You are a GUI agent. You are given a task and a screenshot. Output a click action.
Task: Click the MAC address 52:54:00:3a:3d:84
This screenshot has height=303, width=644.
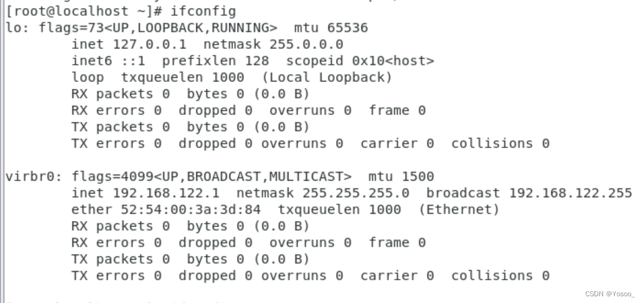[191, 209]
